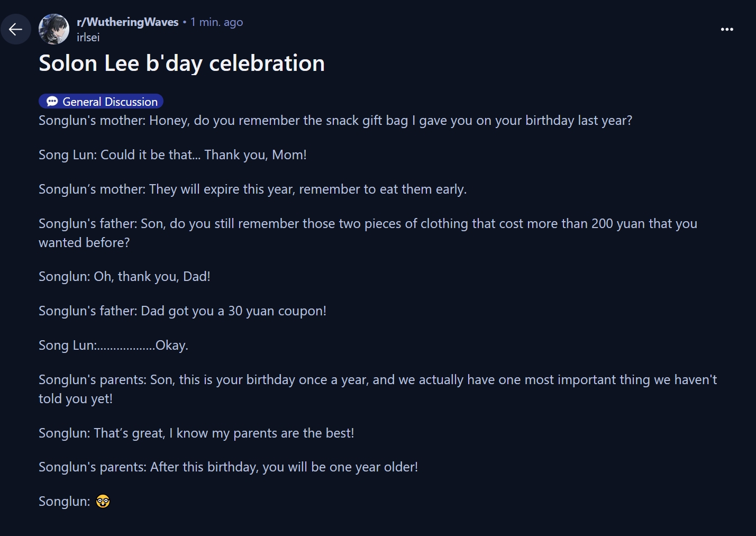Open user irlsei's profile
Screen dimensions: 756x536
click(x=88, y=38)
